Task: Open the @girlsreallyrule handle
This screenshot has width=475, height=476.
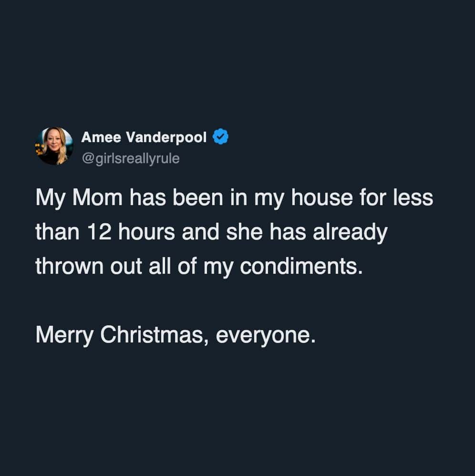Action: tap(131, 158)
